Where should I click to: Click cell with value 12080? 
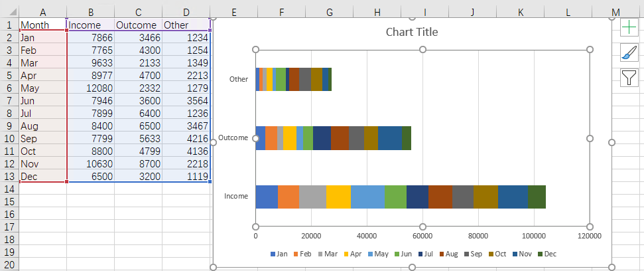tap(90, 88)
